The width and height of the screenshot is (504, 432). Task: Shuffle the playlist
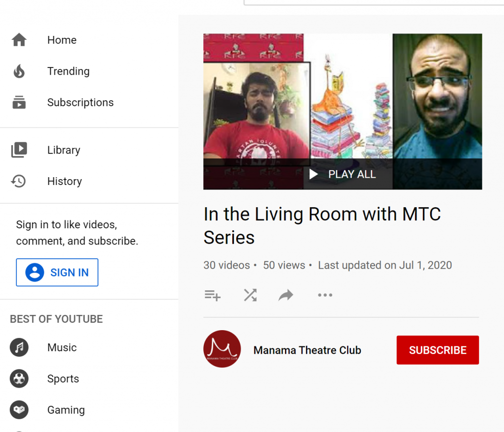250,295
